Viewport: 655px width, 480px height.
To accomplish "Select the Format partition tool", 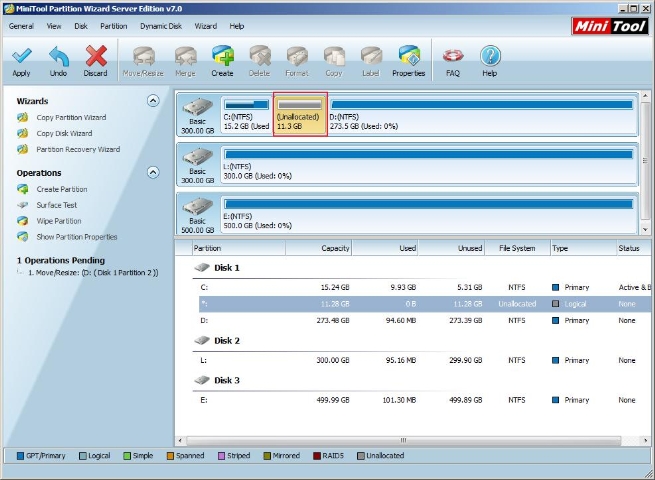I will 297,61.
